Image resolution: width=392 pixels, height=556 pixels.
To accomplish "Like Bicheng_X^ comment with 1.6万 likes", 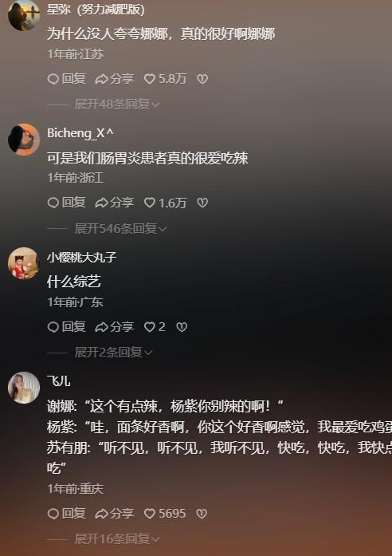I will pos(165,203).
